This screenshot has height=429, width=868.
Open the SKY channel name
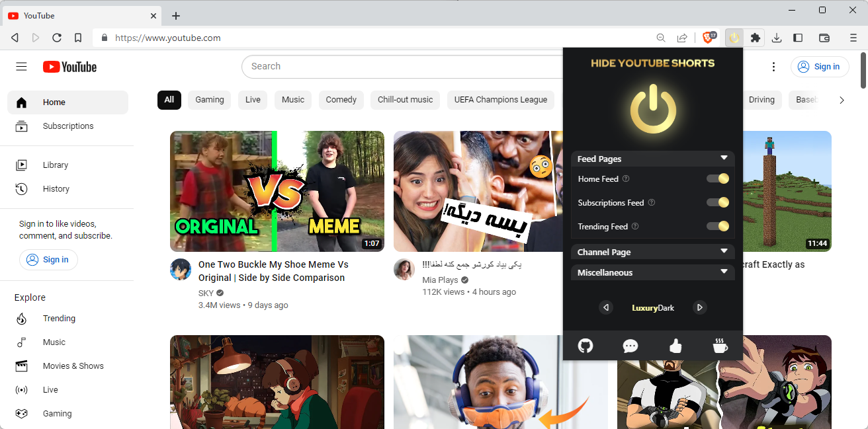click(x=206, y=293)
